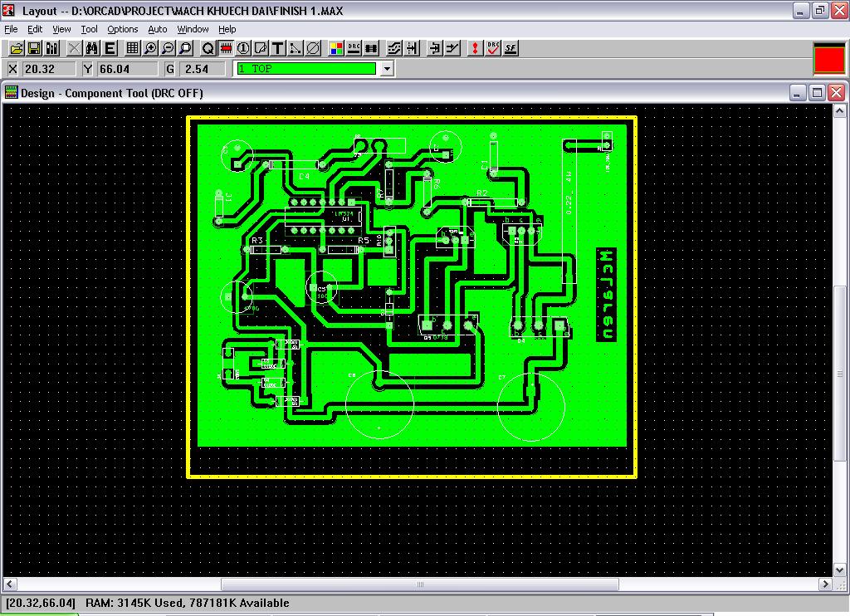850x616 pixels.
Task: Click the vertical scrollbar down arrow
Action: pyautogui.click(x=840, y=570)
